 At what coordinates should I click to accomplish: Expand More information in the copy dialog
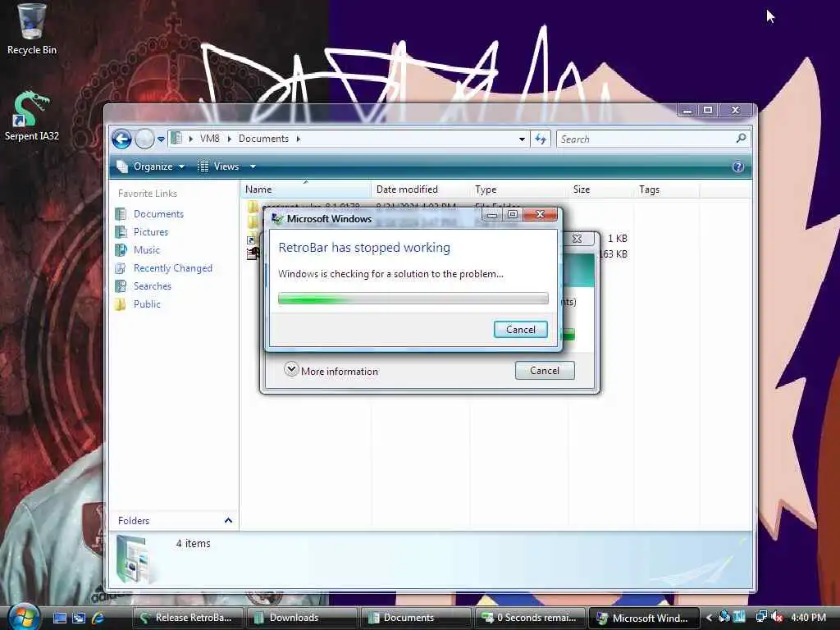[331, 371]
